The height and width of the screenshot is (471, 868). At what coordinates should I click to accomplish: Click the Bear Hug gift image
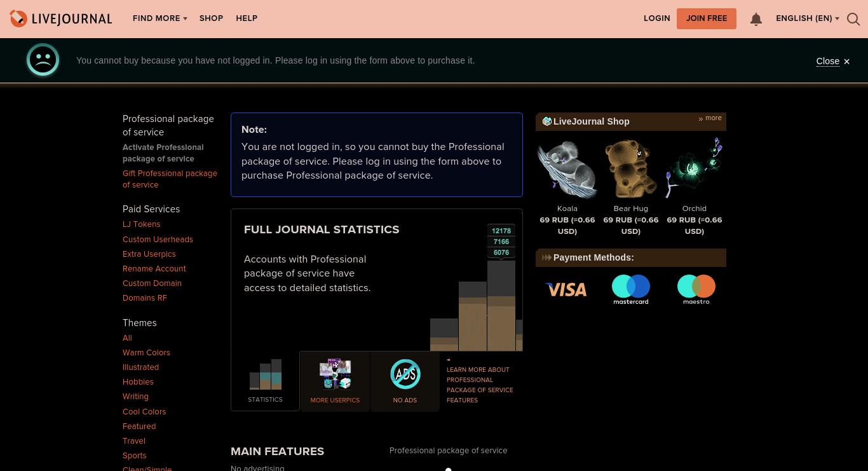point(630,169)
